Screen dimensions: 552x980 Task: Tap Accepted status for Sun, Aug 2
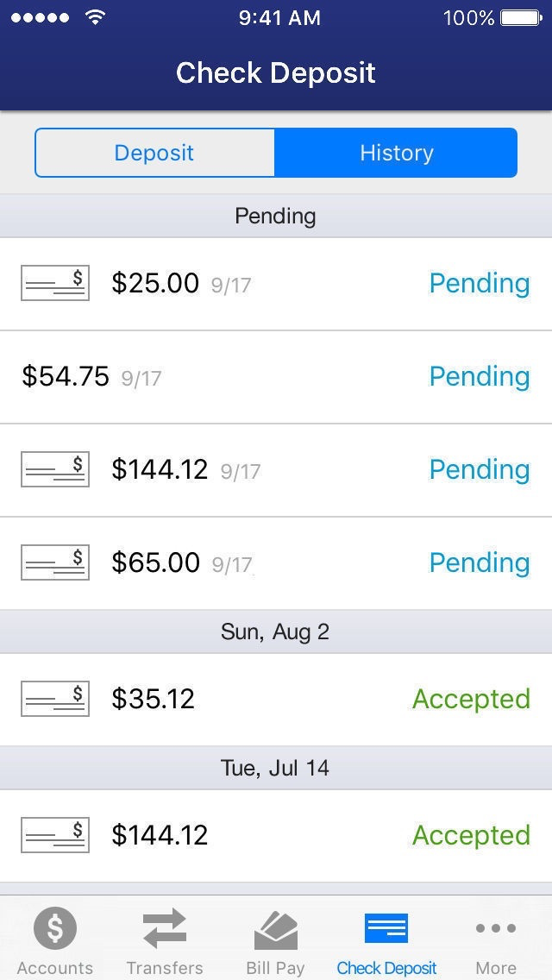pyautogui.click(x=472, y=700)
